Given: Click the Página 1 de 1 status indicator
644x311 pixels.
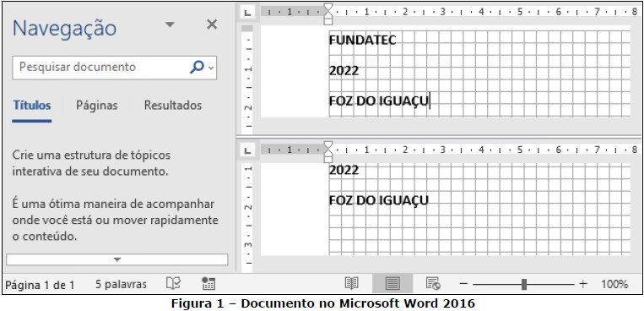Looking at the screenshot, I should coord(40,284).
